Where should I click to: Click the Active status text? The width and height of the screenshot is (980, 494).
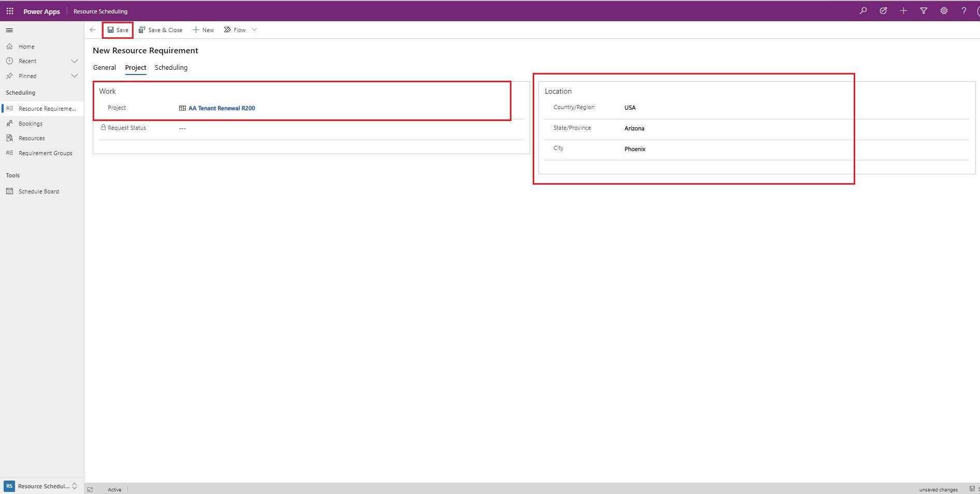point(114,489)
